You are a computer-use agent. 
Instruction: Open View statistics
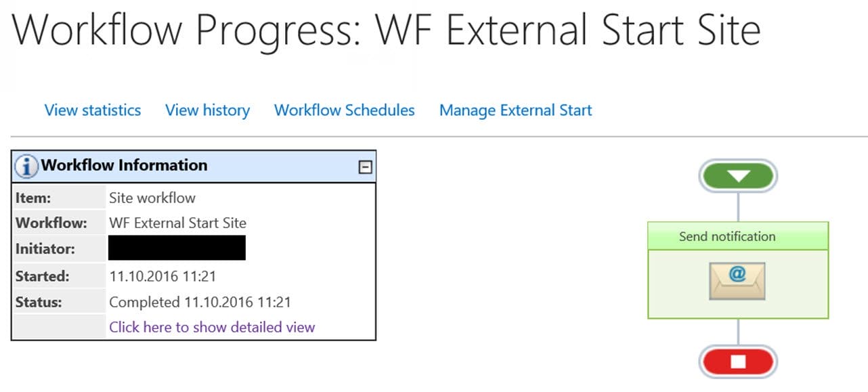click(x=92, y=110)
